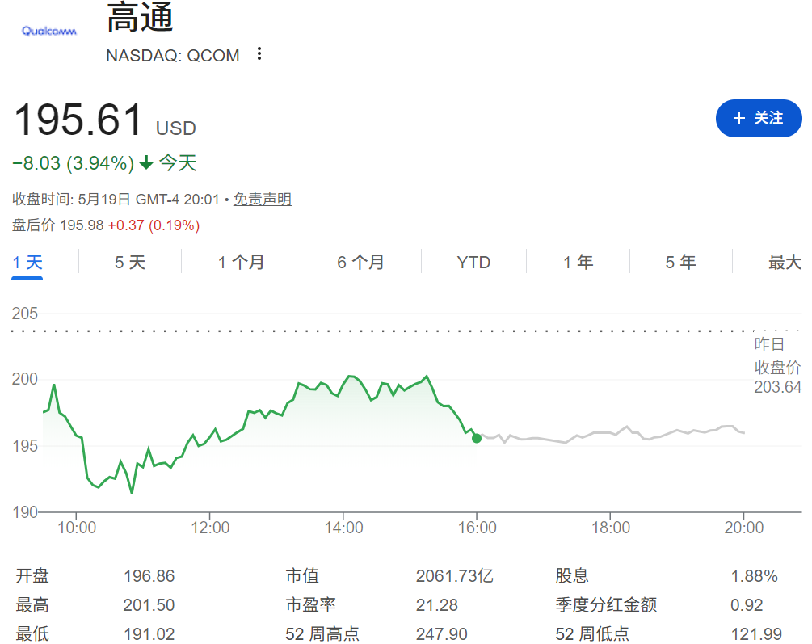Open the three-dot more options menu
The height and width of the screenshot is (644, 812).
(x=259, y=54)
